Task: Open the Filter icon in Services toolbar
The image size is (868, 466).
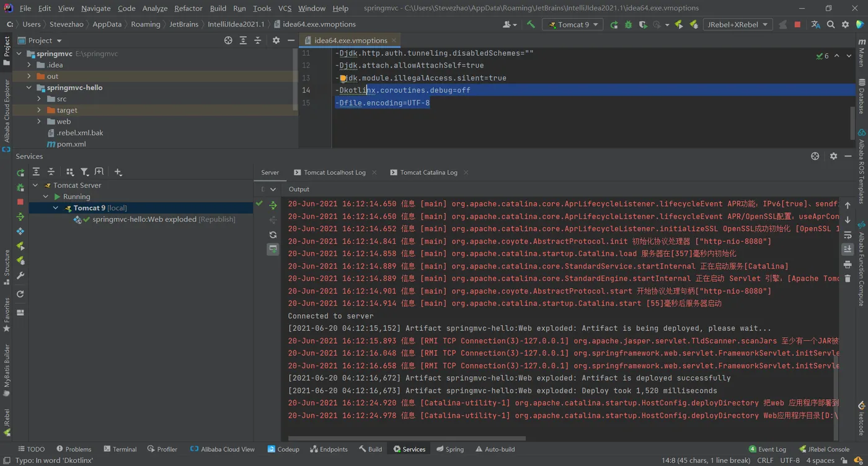Action: (84, 172)
